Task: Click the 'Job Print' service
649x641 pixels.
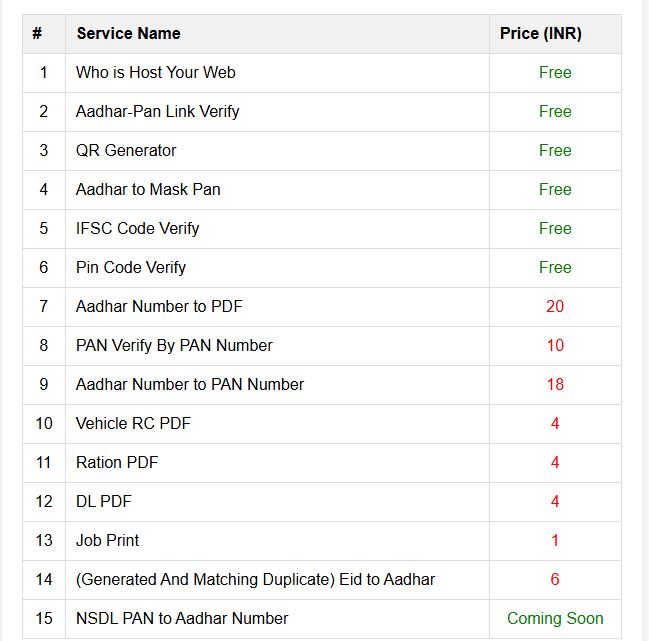Action: pos(107,540)
